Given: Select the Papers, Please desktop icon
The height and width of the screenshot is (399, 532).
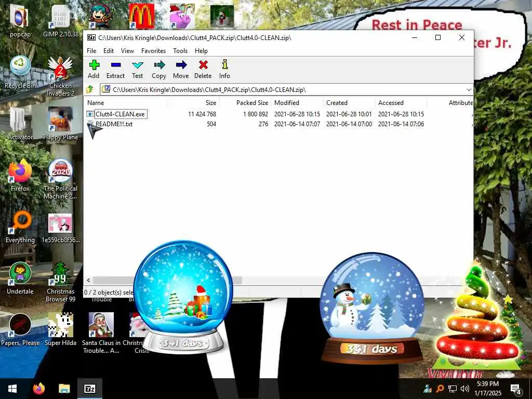Looking at the screenshot, I should 20,330.
